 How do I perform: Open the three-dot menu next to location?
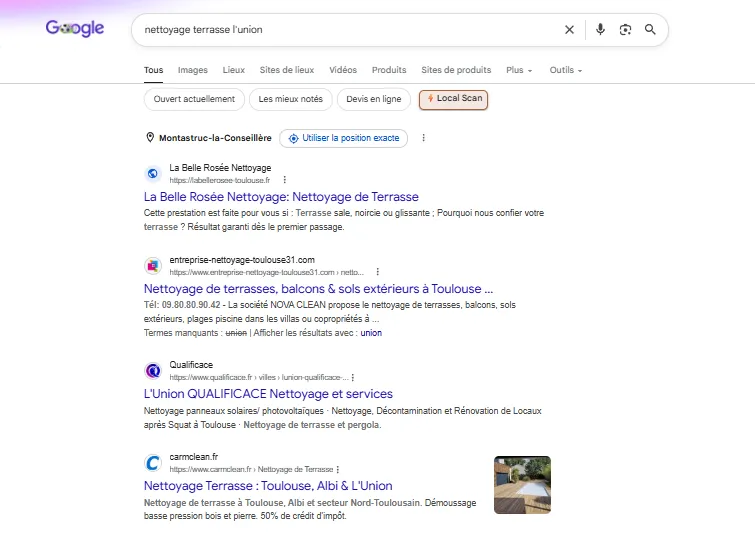click(x=423, y=138)
